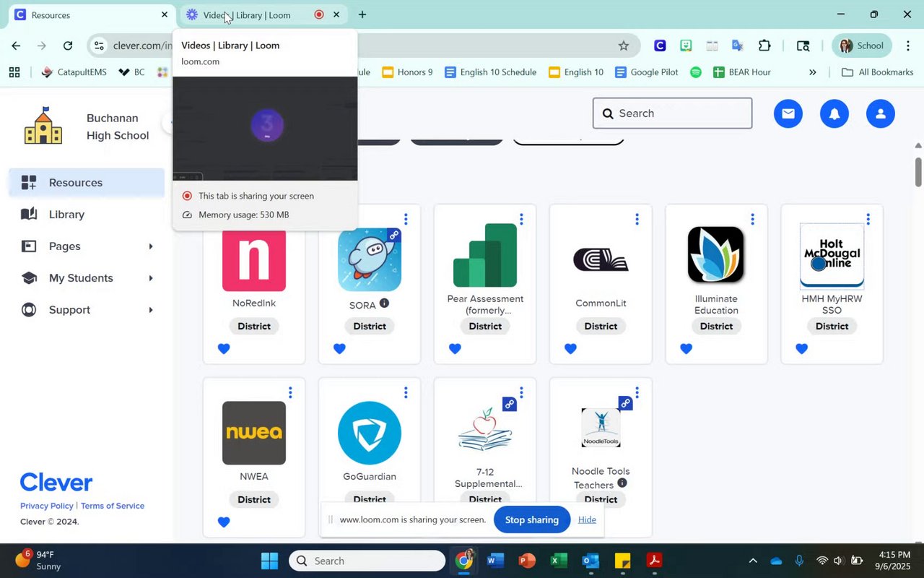The image size is (924, 578).
Task: Click the SORA info icon
Action: (x=384, y=303)
